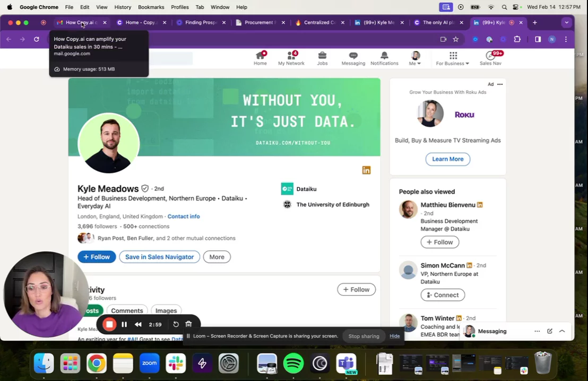
Task: Click the Loom stop recording button
Action: (x=109, y=324)
